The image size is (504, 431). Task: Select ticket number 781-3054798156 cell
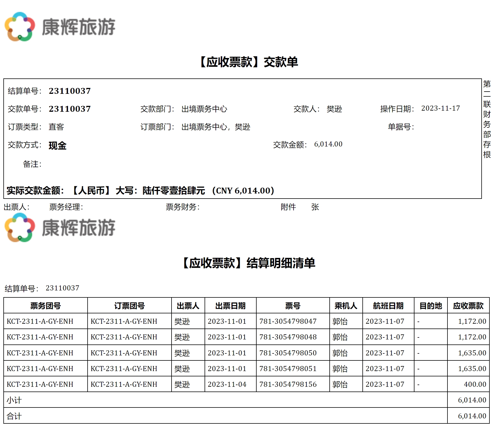coord(288,384)
